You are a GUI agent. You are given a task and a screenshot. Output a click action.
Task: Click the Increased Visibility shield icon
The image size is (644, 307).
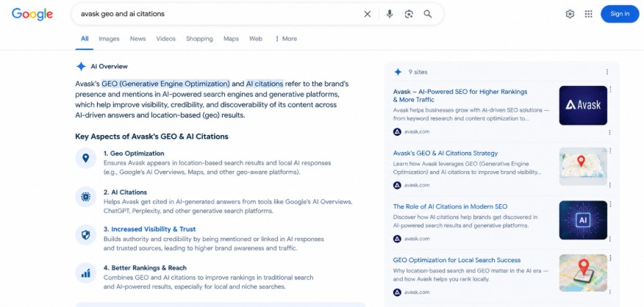click(85, 235)
